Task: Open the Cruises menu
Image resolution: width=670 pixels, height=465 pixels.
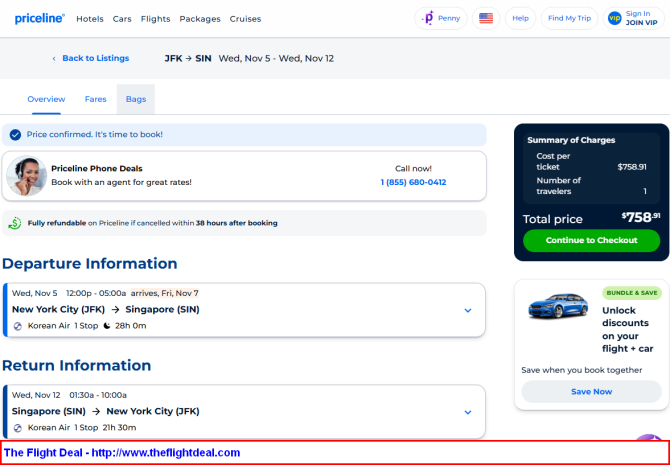Action: coord(245,19)
